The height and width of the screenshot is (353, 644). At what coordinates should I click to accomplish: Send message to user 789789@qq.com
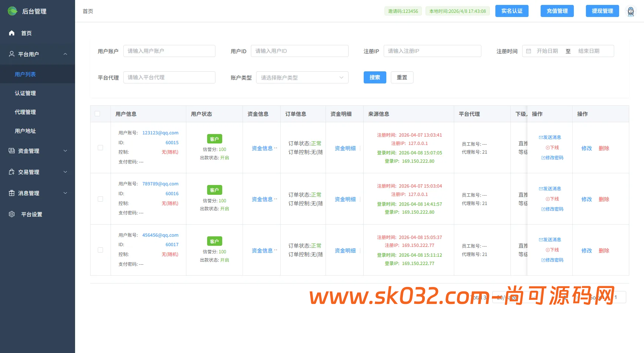point(550,189)
